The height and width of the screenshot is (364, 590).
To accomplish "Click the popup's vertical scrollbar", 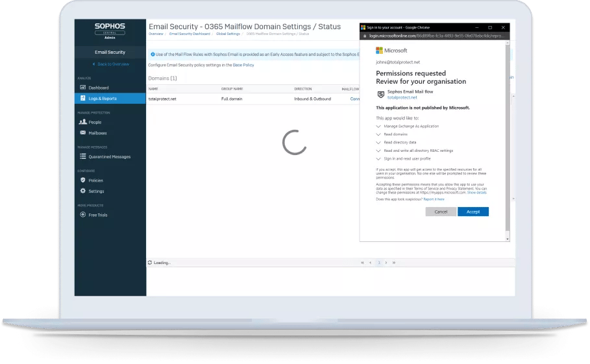I will tap(507, 138).
